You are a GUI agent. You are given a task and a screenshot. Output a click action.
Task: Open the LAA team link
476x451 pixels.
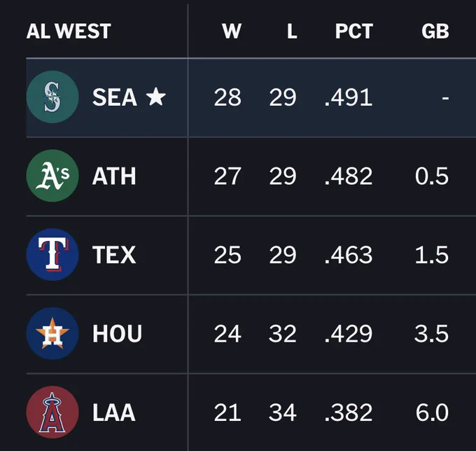[114, 412]
